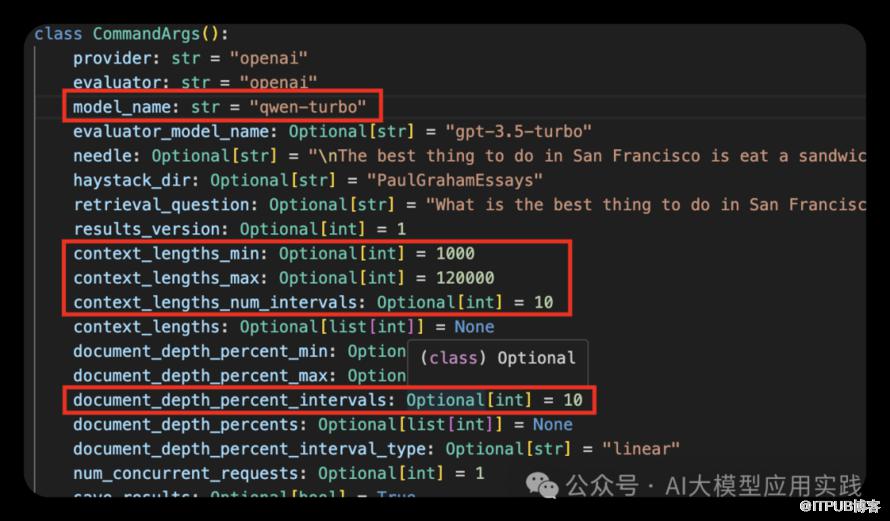Select the value 120000
890x521 pixels.
pos(465,278)
